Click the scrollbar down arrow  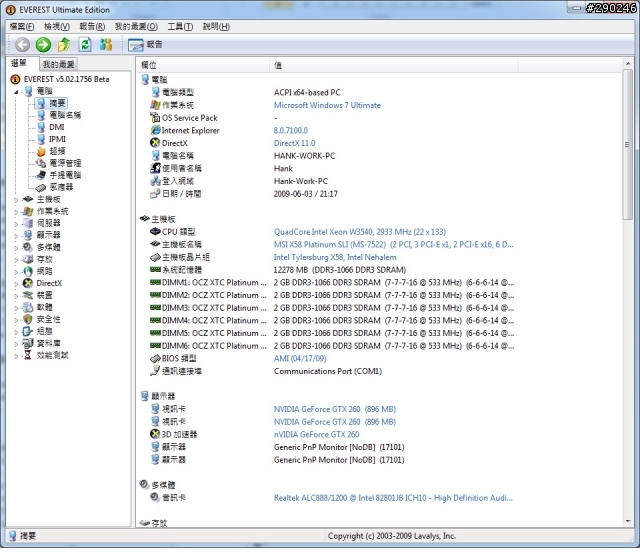click(628, 521)
